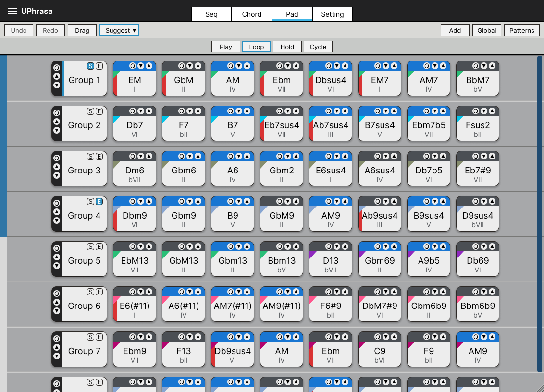Click the up arrow on the Bbm6b9 pad
This screenshot has width=544, height=392.
point(492,292)
